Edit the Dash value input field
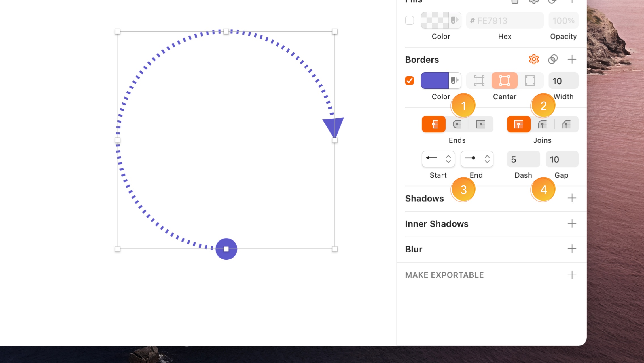 (x=523, y=159)
